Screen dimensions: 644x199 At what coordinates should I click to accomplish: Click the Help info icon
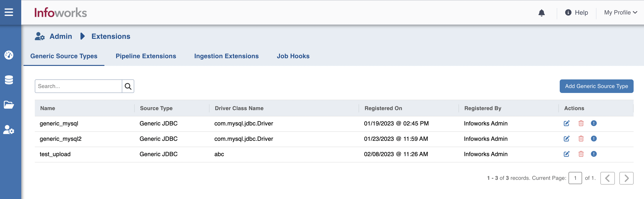tap(568, 12)
